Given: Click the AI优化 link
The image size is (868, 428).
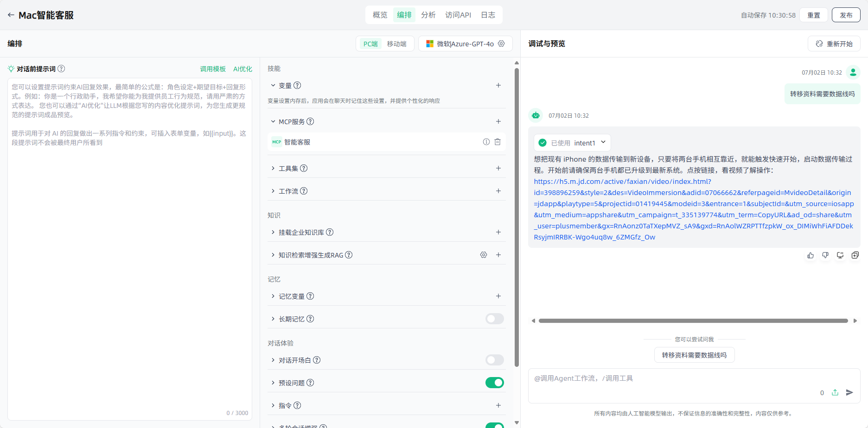Looking at the screenshot, I should [243, 69].
